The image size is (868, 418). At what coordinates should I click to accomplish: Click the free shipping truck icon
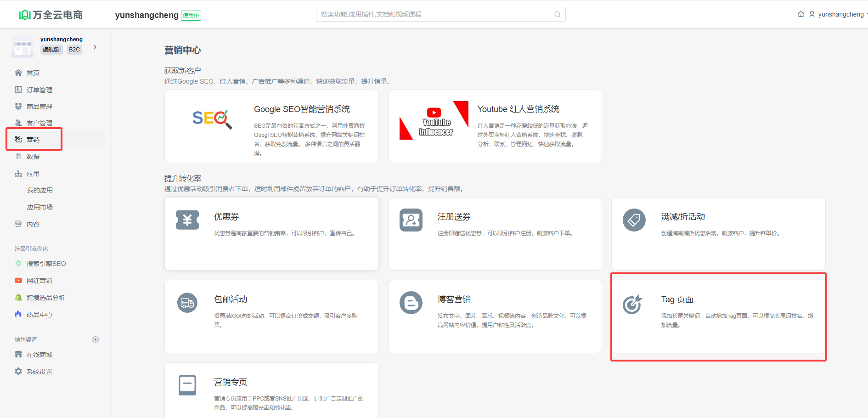(x=187, y=303)
